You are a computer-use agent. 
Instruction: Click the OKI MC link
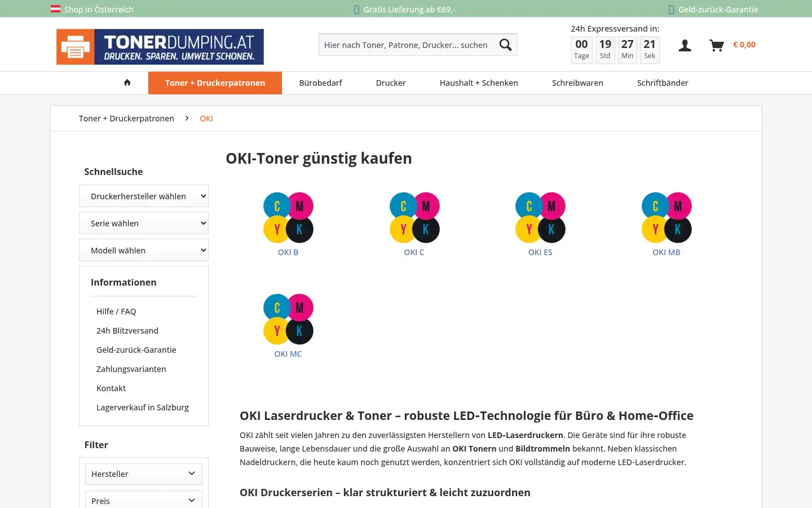tap(288, 354)
